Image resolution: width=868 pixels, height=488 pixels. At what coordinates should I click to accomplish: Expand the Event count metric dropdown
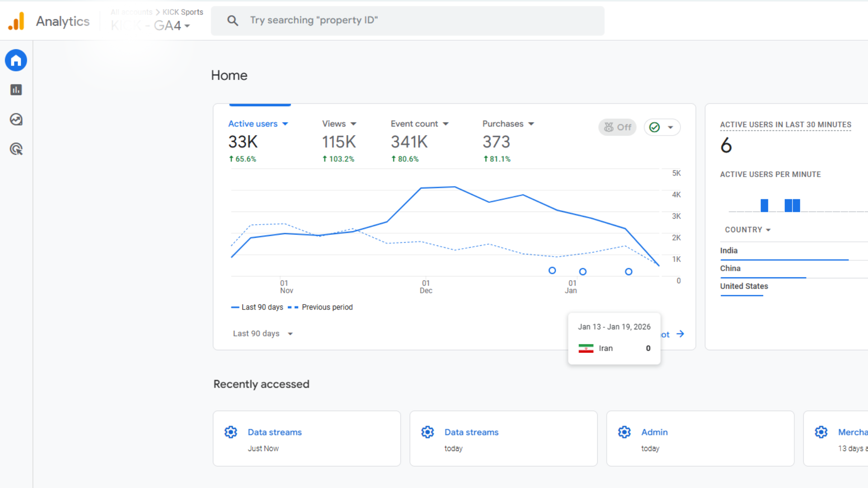(446, 124)
